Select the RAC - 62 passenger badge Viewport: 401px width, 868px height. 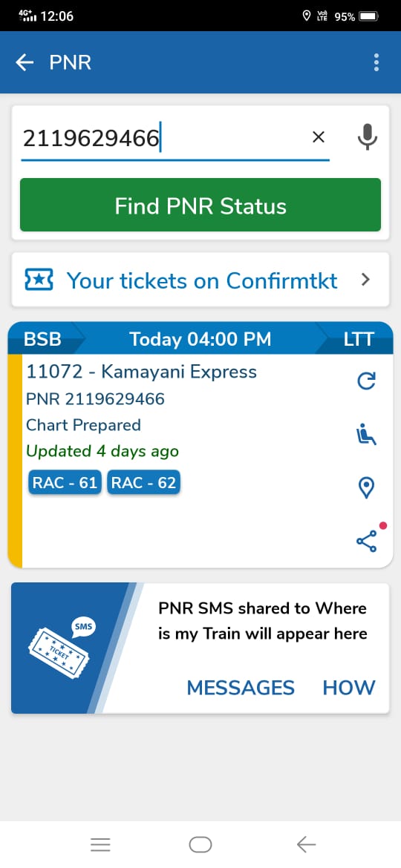143,483
